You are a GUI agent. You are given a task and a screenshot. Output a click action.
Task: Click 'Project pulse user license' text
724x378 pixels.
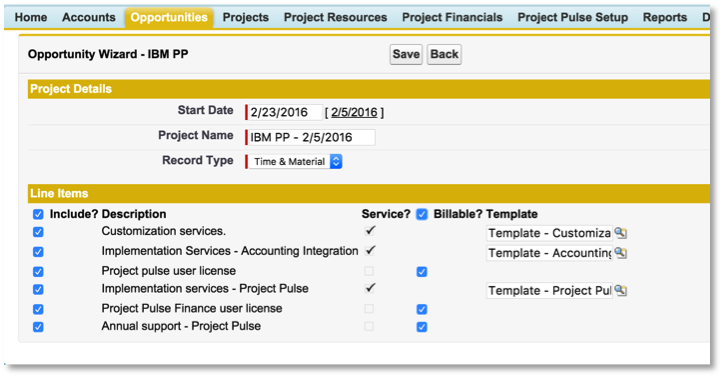[x=169, y=271]
